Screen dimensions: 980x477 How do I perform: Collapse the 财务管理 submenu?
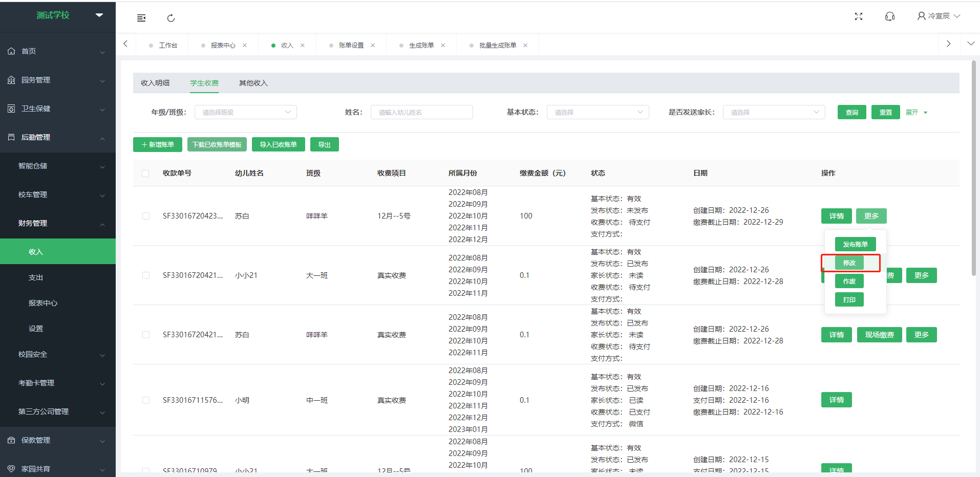point(58,223)
